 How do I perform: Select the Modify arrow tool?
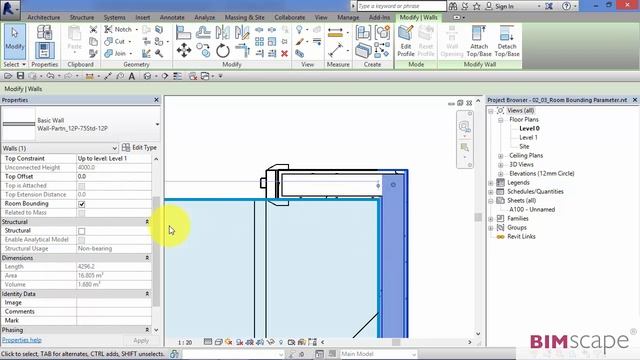click(x=15, y=41)
